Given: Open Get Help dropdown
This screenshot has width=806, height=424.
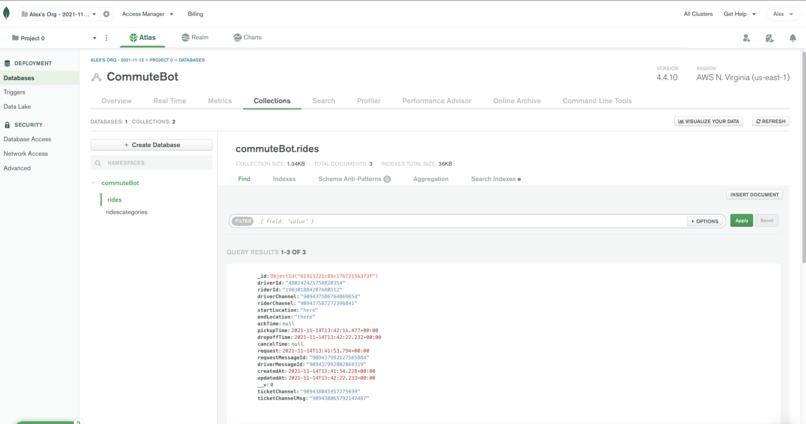Looking at the screenshot, I should tap(740, 14).
